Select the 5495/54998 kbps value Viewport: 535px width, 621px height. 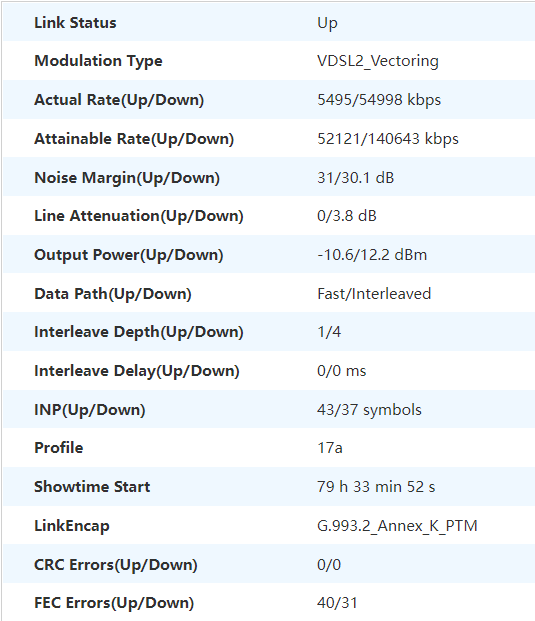pyautogui.click(x=379, y=100)
